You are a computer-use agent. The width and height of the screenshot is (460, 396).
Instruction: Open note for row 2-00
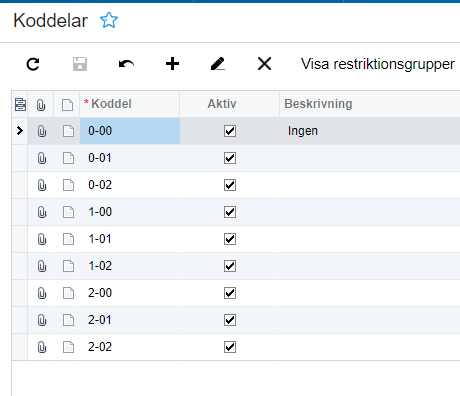tap(68, 293)
